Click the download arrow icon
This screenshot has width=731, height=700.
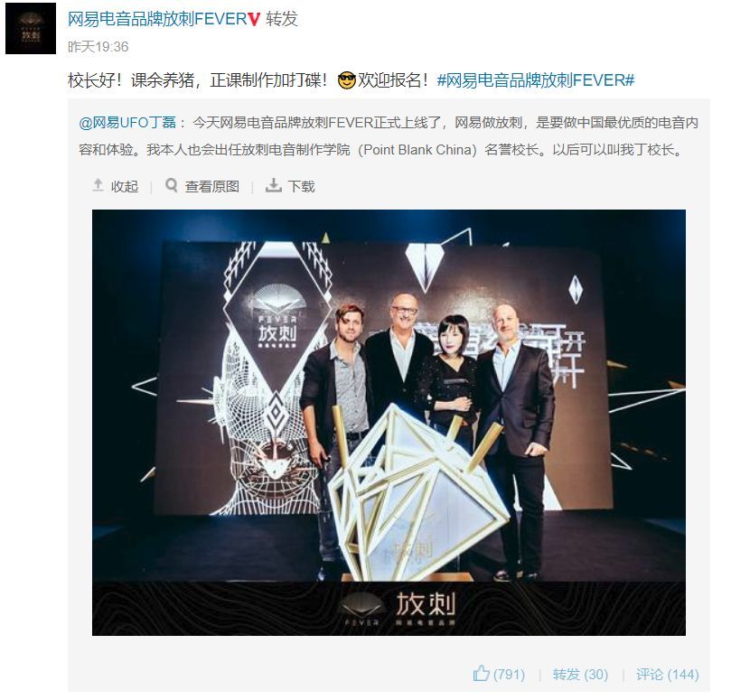tap(273, 185)
